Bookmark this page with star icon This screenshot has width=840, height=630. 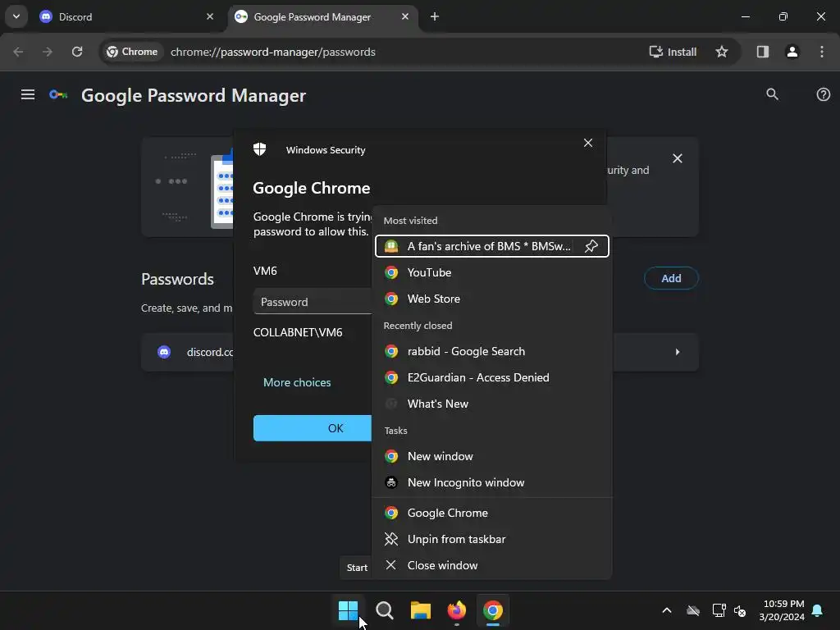(722, 52)
